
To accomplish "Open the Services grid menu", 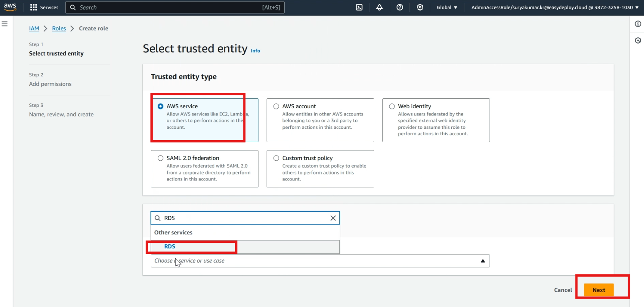I will pos(44,7).
